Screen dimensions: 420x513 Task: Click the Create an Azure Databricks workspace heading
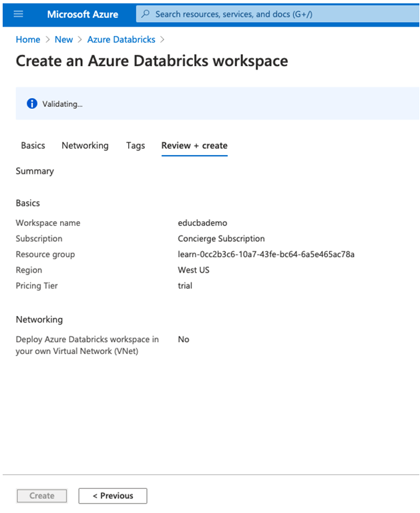click(x=152, y=61)
